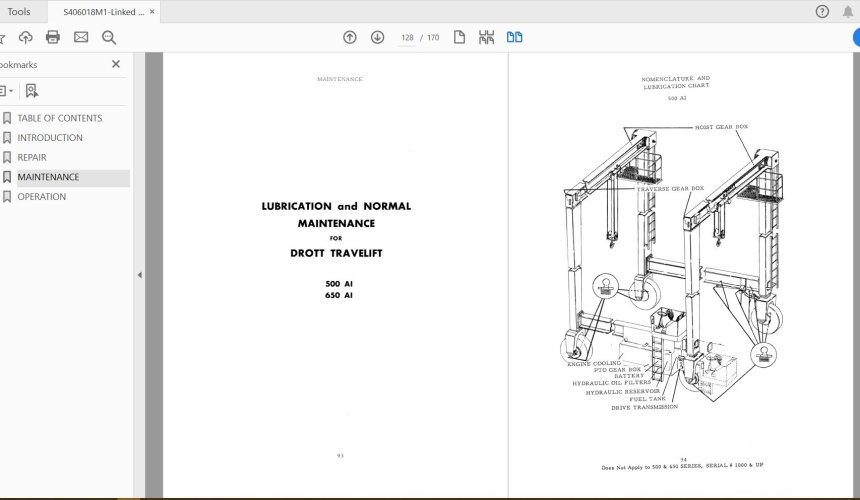Viewport: 860px width, 500px height.
Task: Click the 'ENGINE COOLING' diagram label
Action: pyautogui.click(x=594, y=363)
